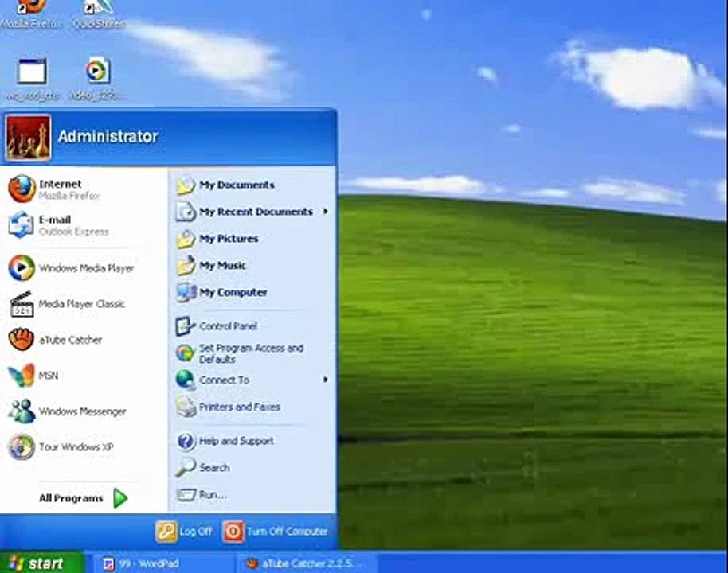The width and height of the screenshot is (728, 573).
Task: Start Tour Windows XP icon
Action: point(22,446)
